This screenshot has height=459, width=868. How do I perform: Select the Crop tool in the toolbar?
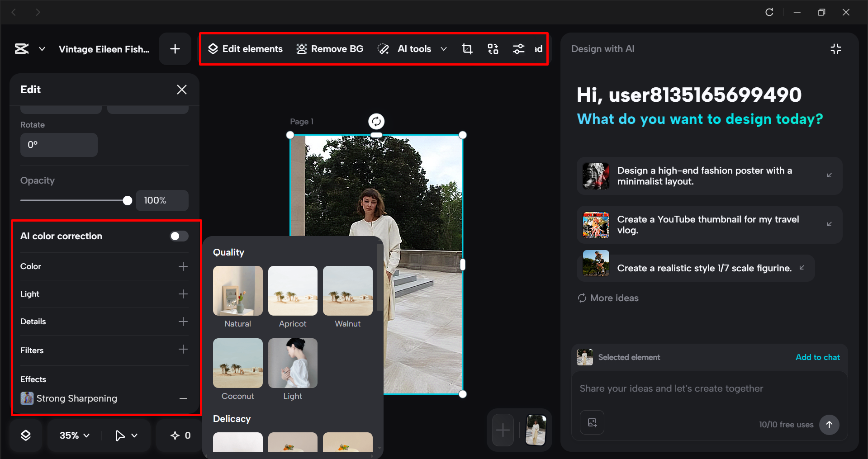coord(467,48)
